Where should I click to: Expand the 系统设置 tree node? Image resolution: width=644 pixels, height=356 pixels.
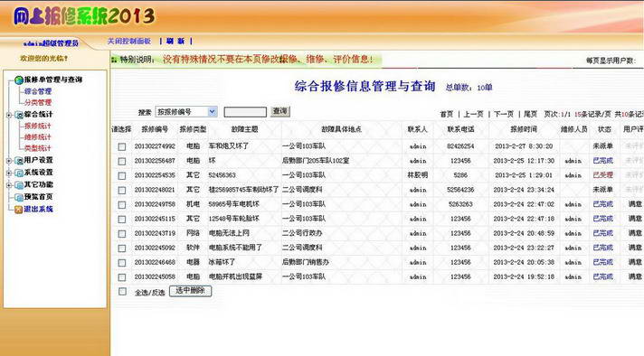9,173
